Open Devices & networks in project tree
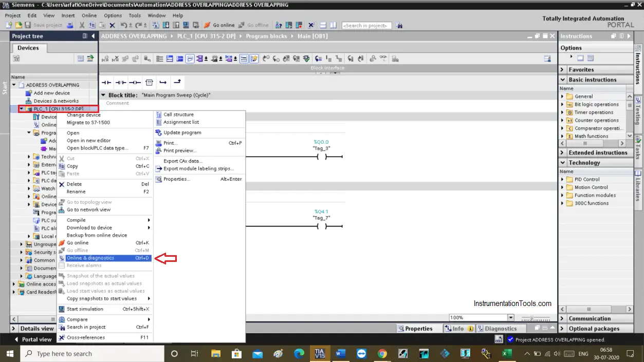The image size is (644, 362). point(56,101)
